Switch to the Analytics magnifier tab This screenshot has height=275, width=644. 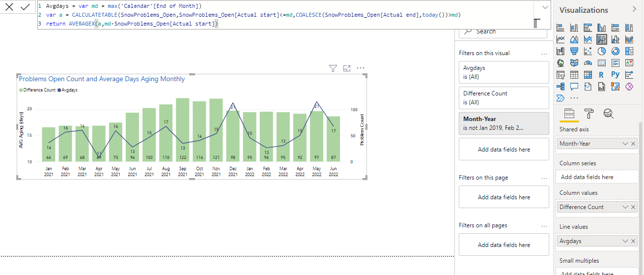tap(609, 114)
